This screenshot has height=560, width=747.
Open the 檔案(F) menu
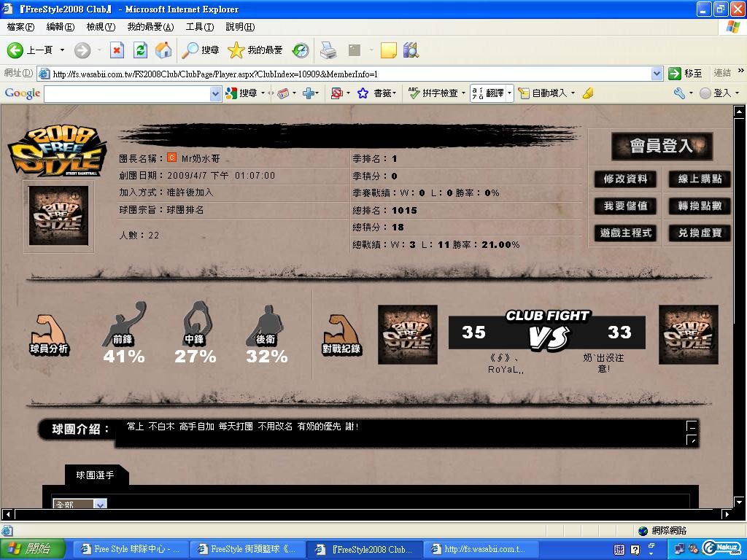[x=20, y=27]
